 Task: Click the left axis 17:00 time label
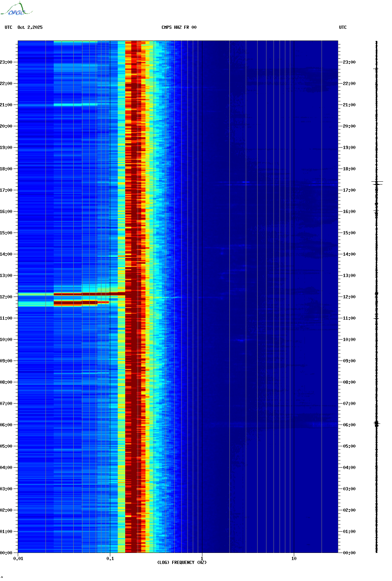coord(6,190)
